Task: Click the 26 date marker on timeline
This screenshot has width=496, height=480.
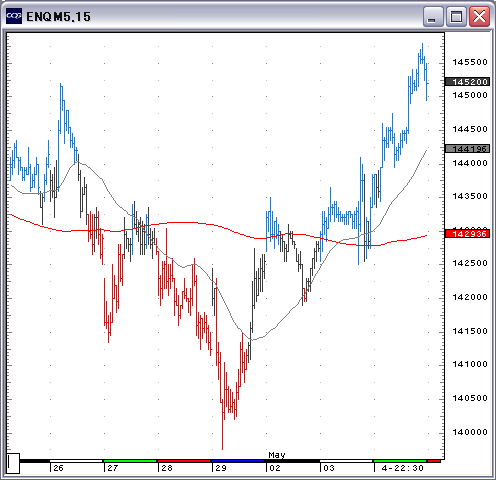Action: (x=58, y=468)
